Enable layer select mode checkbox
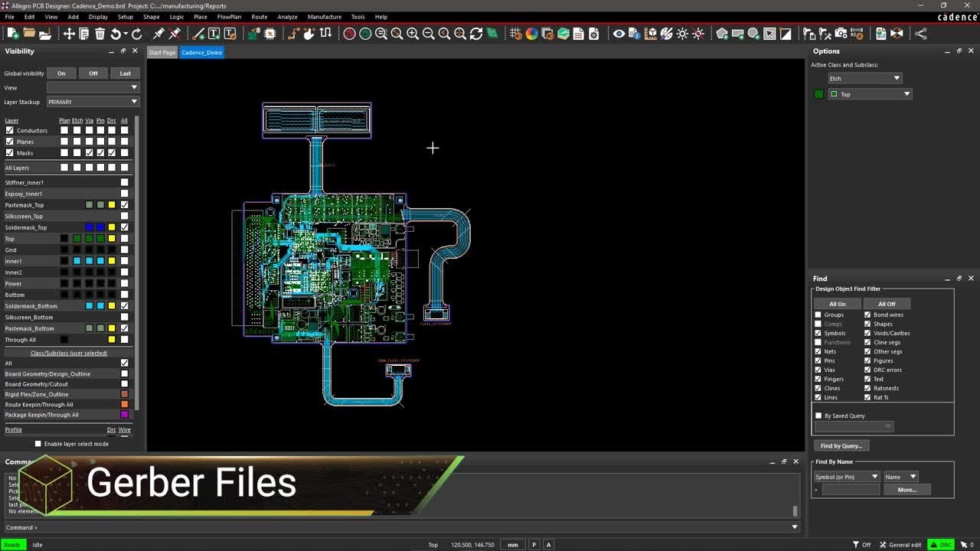Image resolution: width=980 pixels, height=551 pixels. (38, 444)
